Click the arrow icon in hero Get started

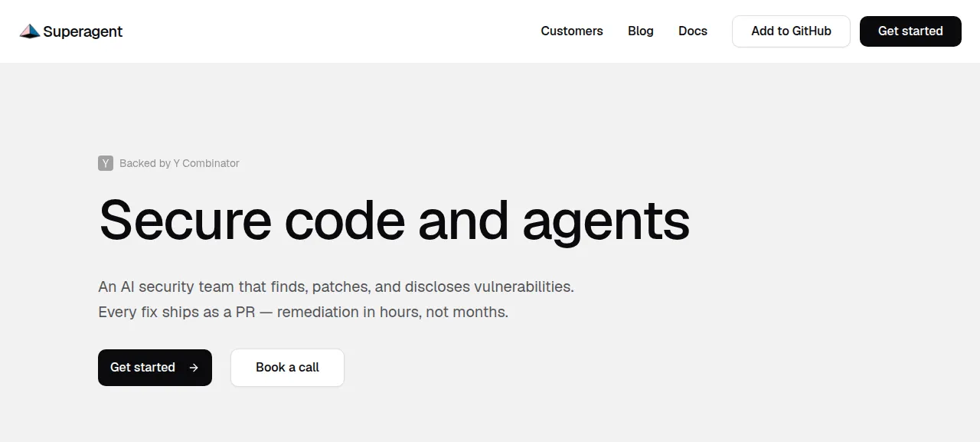tap(194, 368)
